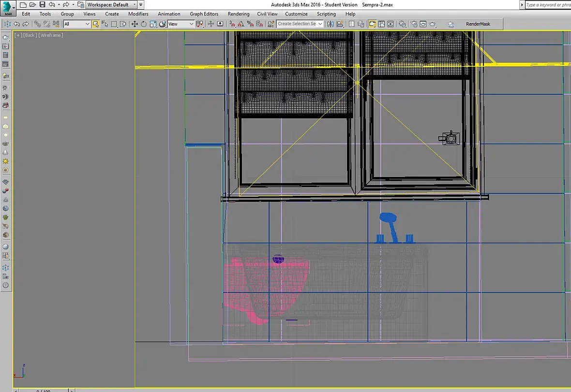Click the Select and Place icon
This screenshot has height=392, width=571.
(163, 24)
